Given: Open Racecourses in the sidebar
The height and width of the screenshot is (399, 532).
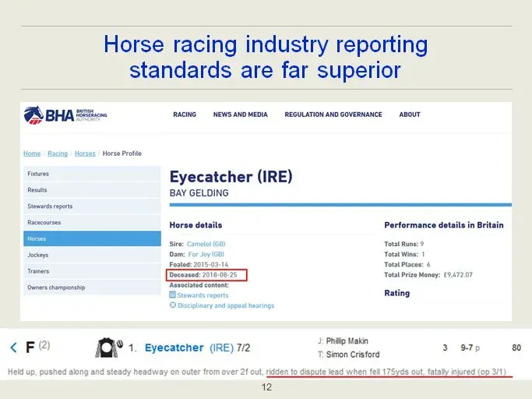Looking at the screenshot, I should pyautogui.click(x=92, y=222).
